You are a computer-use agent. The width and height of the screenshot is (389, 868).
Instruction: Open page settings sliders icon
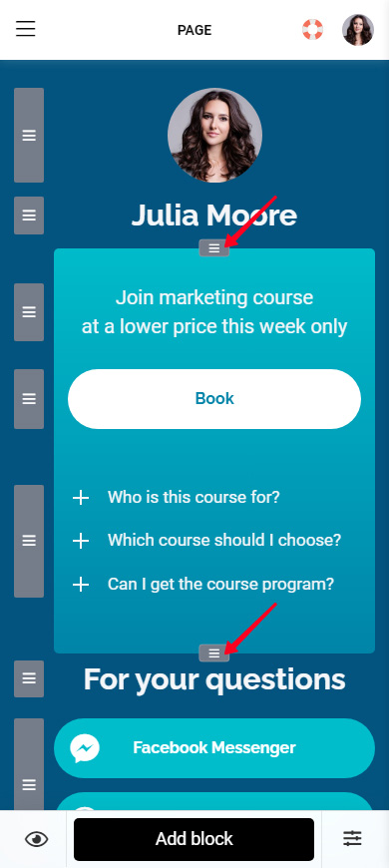pyautogui.click(x=352, y=838)
